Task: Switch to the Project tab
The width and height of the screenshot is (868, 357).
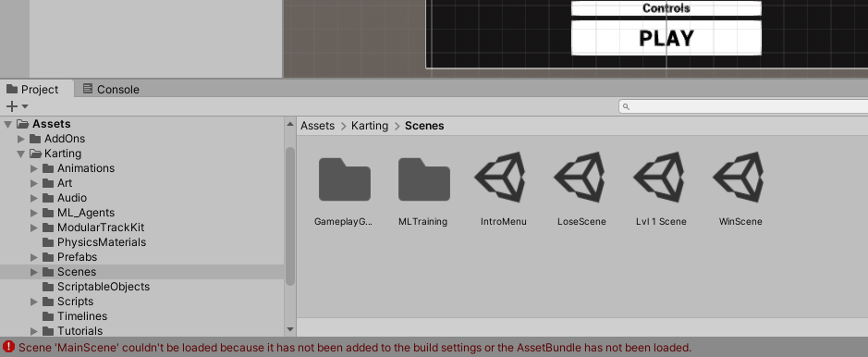Action: coord(32,89)
